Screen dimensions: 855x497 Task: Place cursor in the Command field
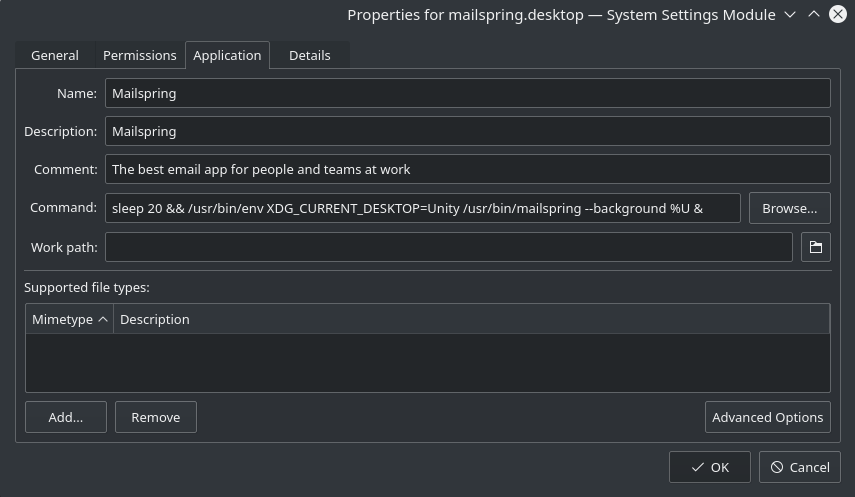pos(423,208)
